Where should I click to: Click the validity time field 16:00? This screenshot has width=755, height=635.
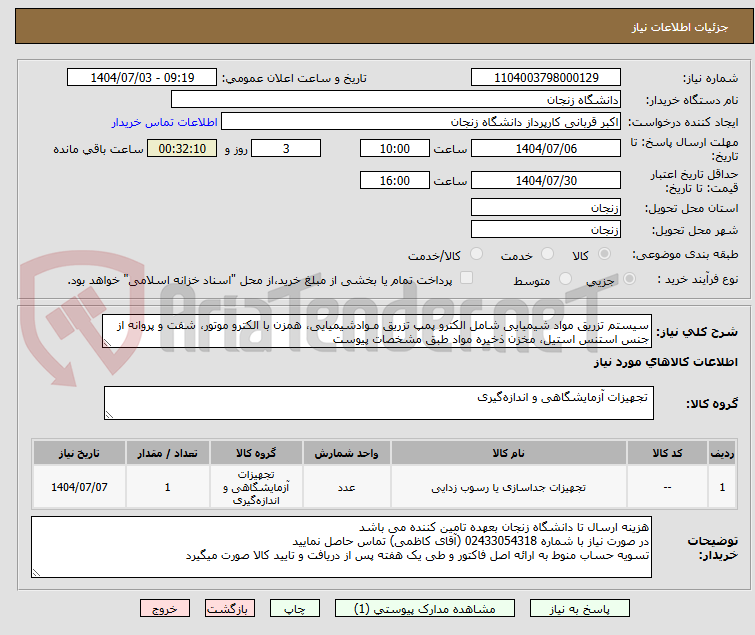[x=395, y=181]
